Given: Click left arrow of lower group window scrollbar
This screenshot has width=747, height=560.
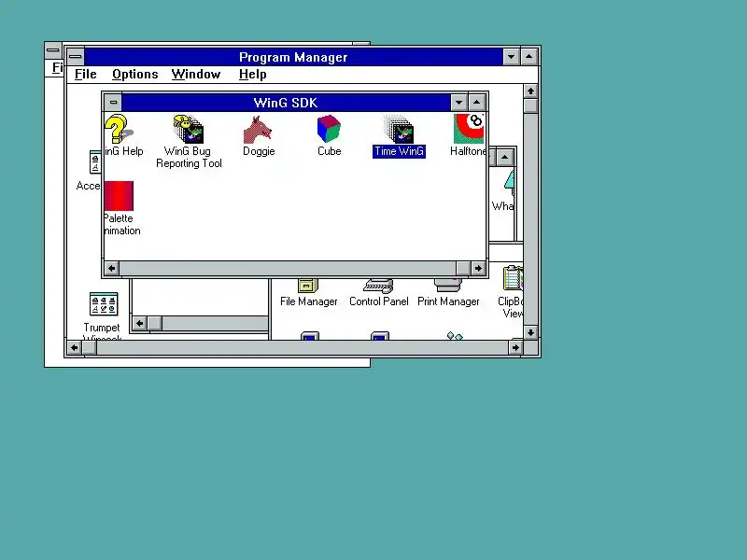Looking at the screenshot, I should 139,323.
